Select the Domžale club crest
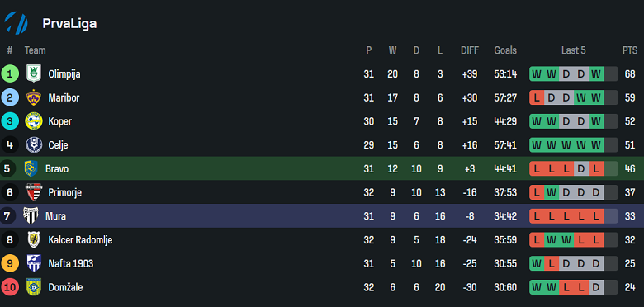This screenshot has width=644, height=307. [34, 287]
